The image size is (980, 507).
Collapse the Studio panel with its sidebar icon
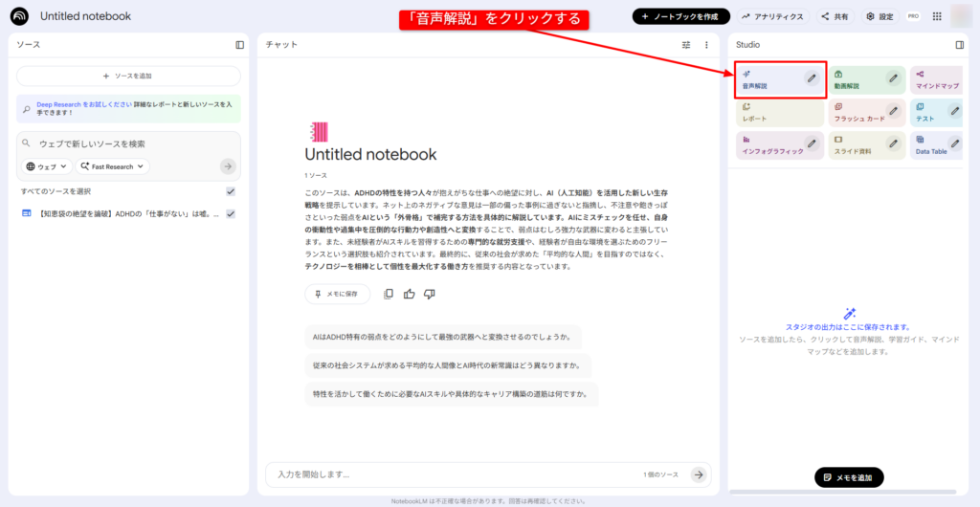(960, 45)
